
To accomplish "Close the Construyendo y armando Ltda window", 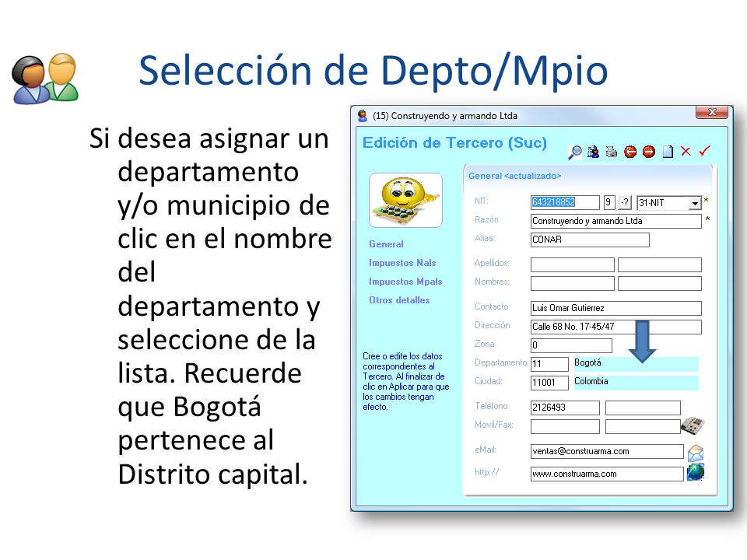I will [x=712, y=112].
